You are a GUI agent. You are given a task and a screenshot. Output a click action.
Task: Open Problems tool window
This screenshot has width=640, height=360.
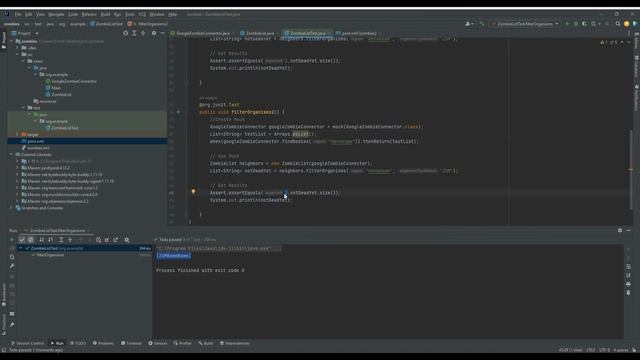pyautogui.click(x=103, y=343)
